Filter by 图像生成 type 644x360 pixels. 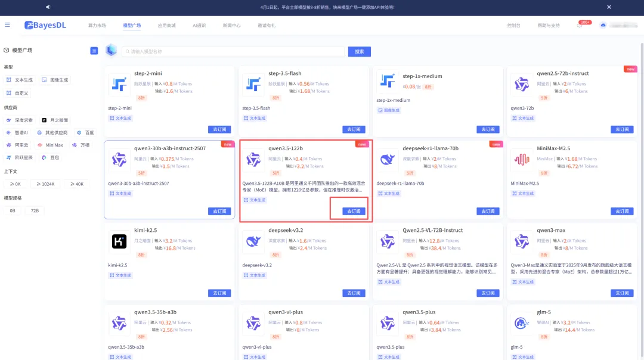55,80
